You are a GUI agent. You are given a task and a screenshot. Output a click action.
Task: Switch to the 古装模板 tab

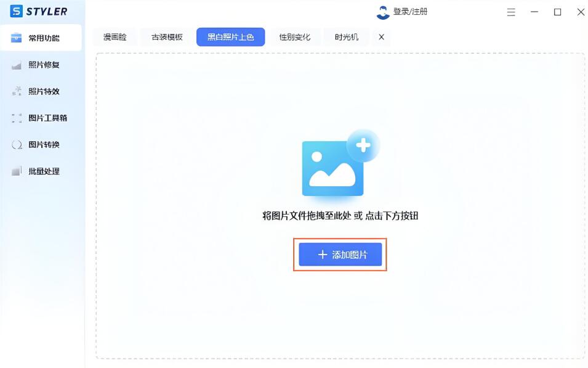[167, 37]
